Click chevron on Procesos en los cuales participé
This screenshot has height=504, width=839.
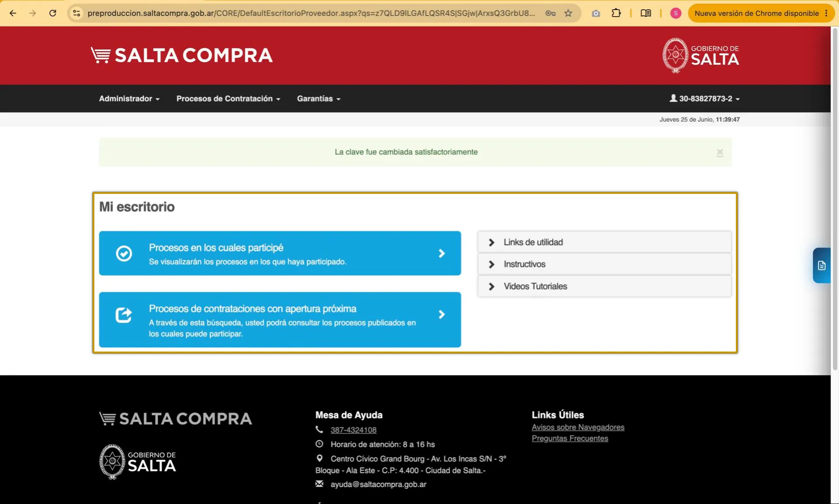coord(442,253)
